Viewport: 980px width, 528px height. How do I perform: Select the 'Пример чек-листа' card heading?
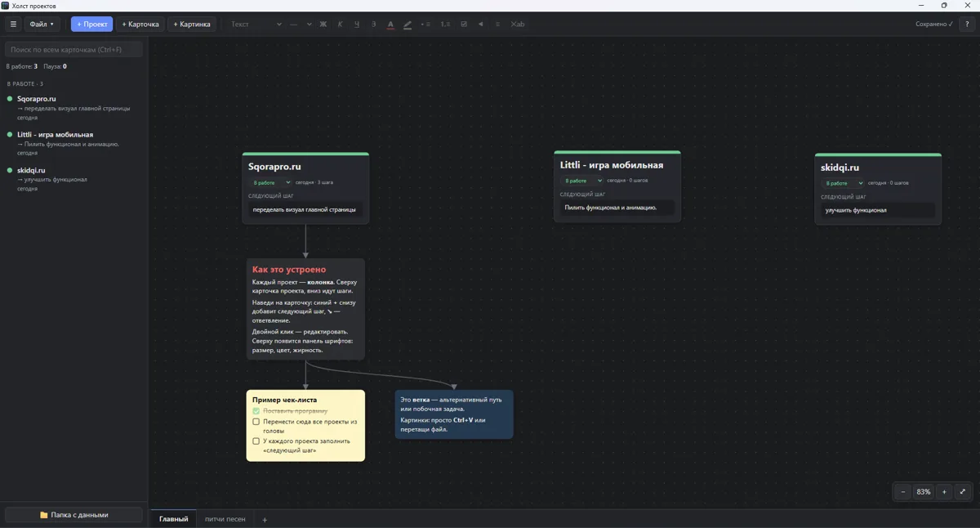tap(284, 400)
